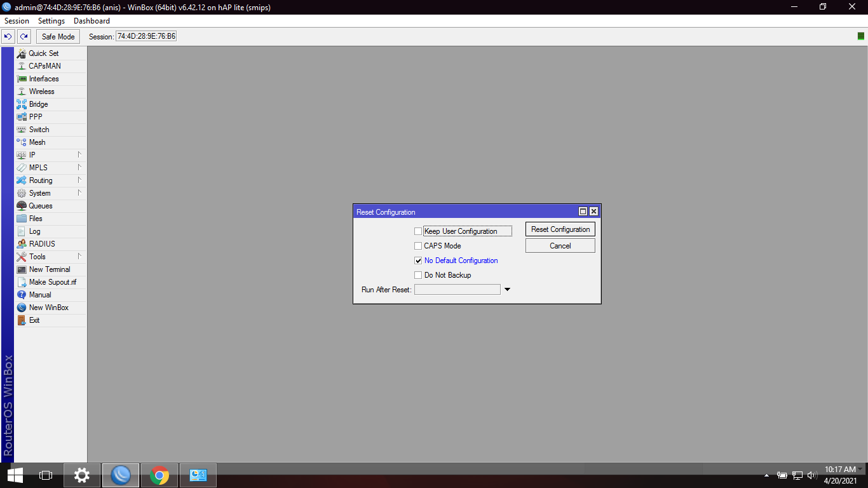This screenshot has height=488, width=868.
Task: Open the Session menu
Action: [17, 20]
